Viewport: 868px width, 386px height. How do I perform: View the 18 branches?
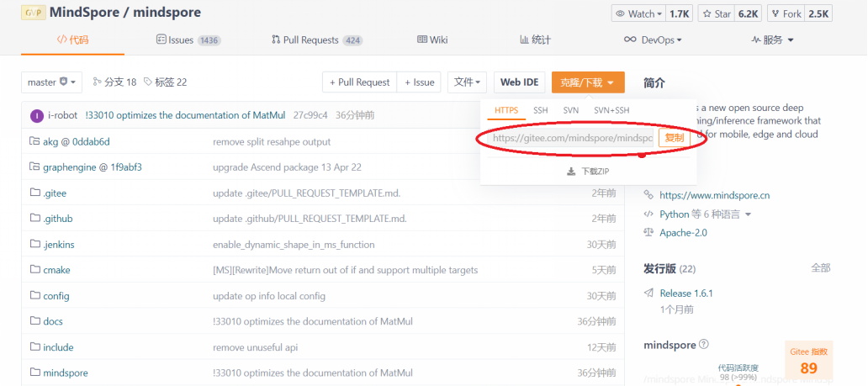pyautogui.click(x=114, y=82)
